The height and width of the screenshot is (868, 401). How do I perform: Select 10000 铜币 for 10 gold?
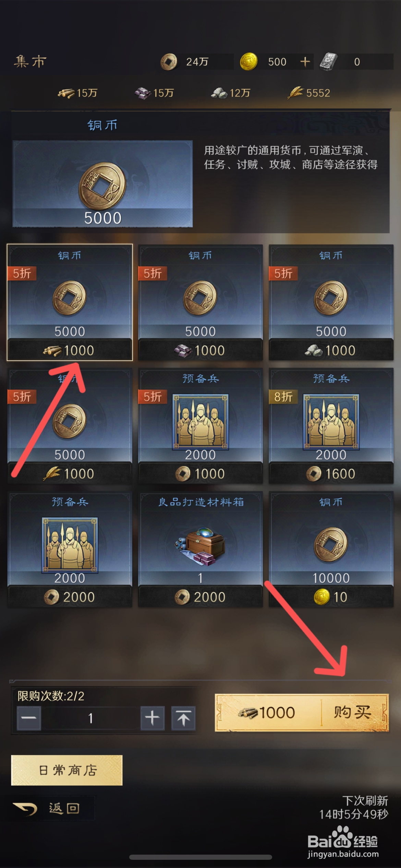click(331, 549)
